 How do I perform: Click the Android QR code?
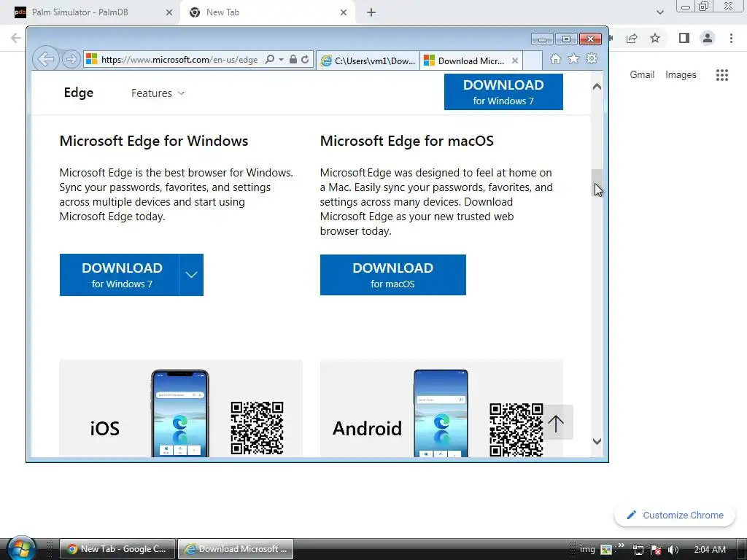516,430
